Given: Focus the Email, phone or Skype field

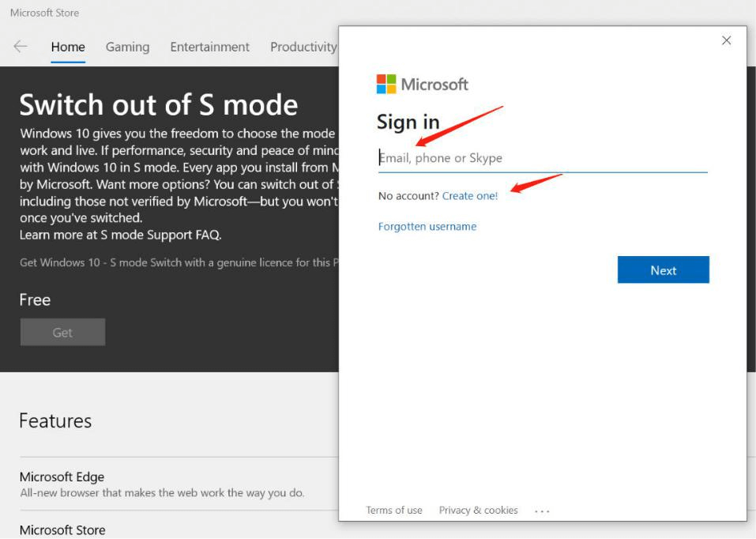Looking at the screenshot, I should click(542, 158).
